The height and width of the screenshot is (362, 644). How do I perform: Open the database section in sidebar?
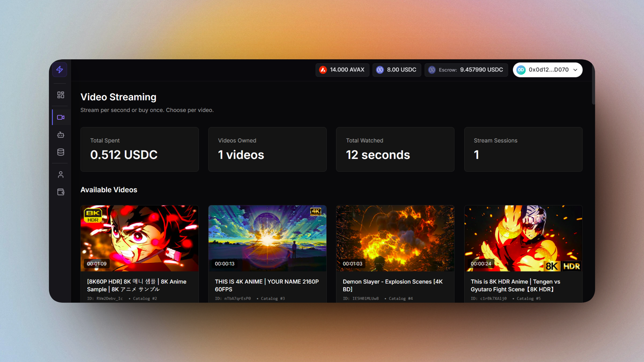coord(60,152)
